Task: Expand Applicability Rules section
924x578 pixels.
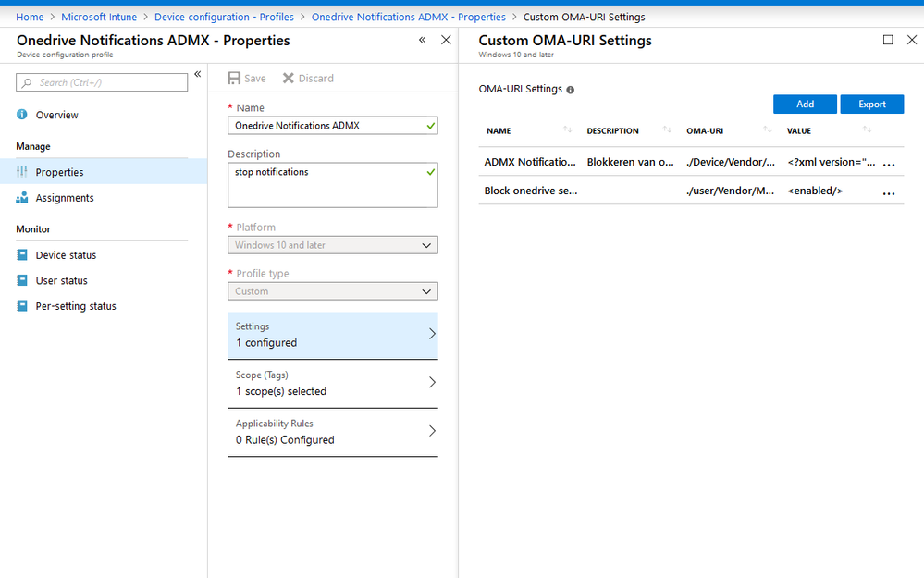Action: coord(333,432)
